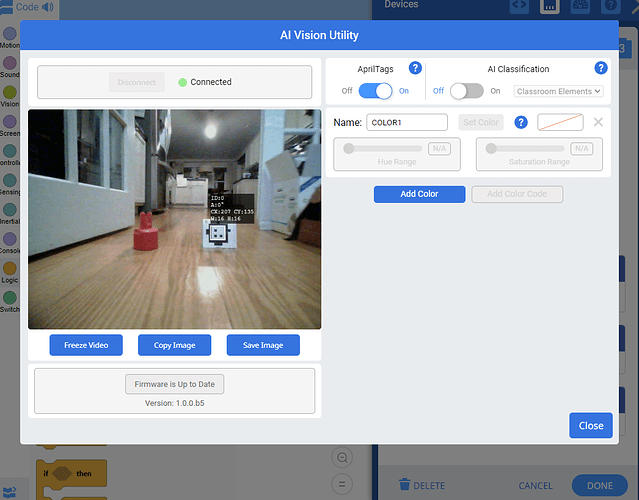
Task: Click the Firmware is Up to Date button
Action: point(174,384)
